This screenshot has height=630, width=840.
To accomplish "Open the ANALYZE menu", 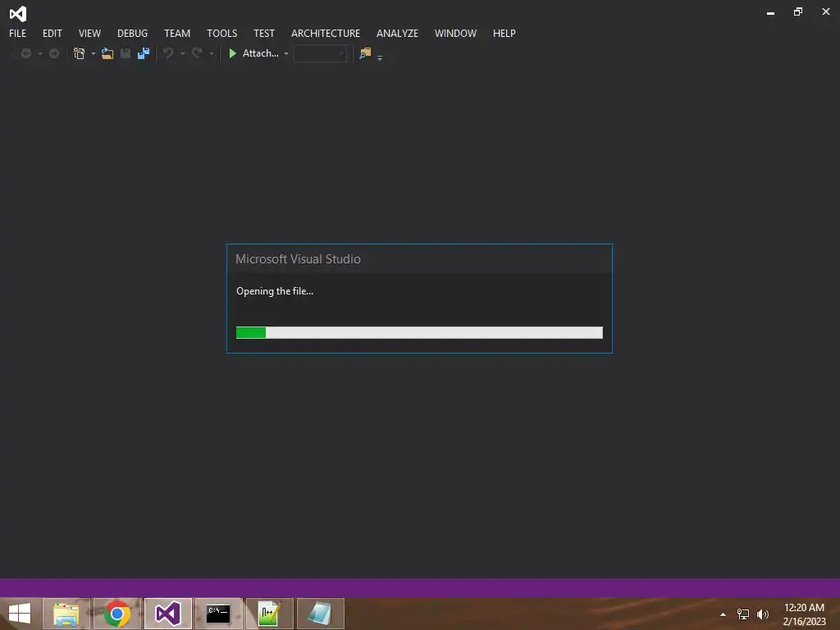I will point(397,33).
